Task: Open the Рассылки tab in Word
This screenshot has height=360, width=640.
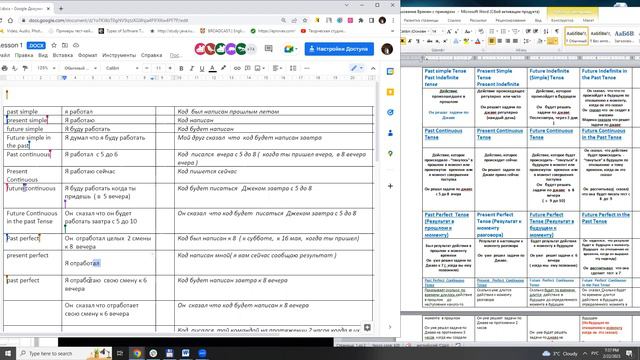Action: coord(478,20)
